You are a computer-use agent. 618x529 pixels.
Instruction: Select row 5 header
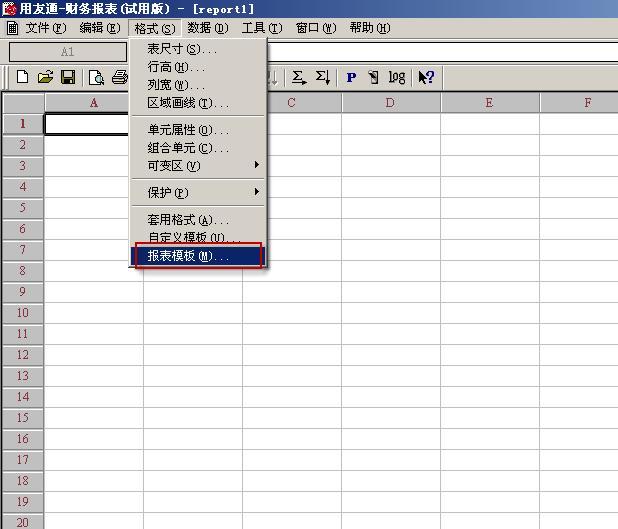(x=23, y=208)
